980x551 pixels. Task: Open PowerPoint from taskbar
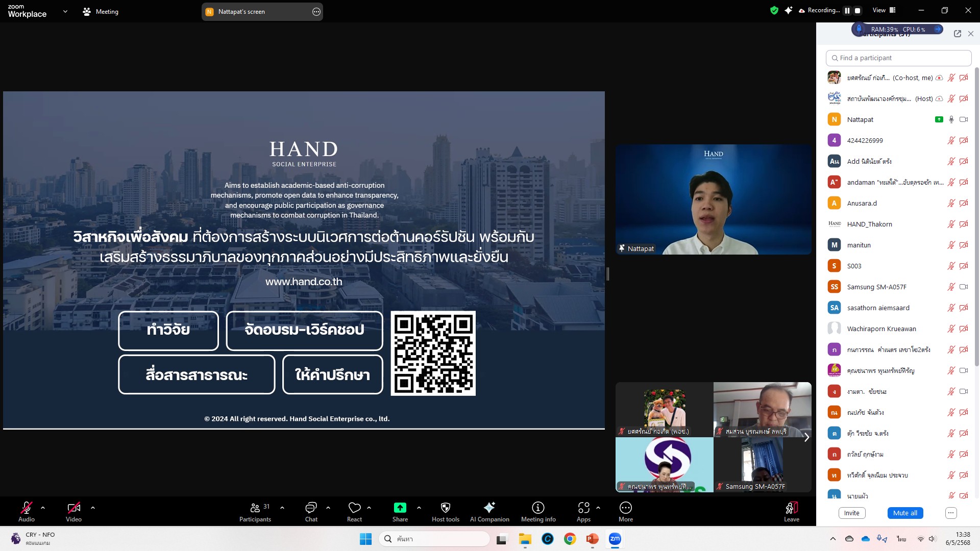point(592,539)
